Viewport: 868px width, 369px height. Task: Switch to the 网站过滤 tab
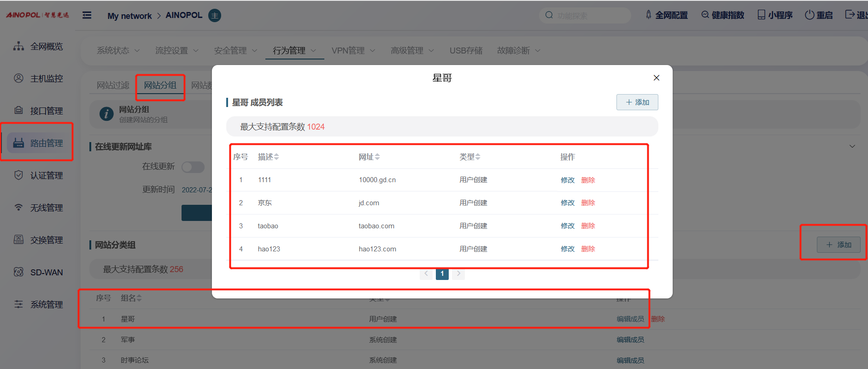[113, 85]
